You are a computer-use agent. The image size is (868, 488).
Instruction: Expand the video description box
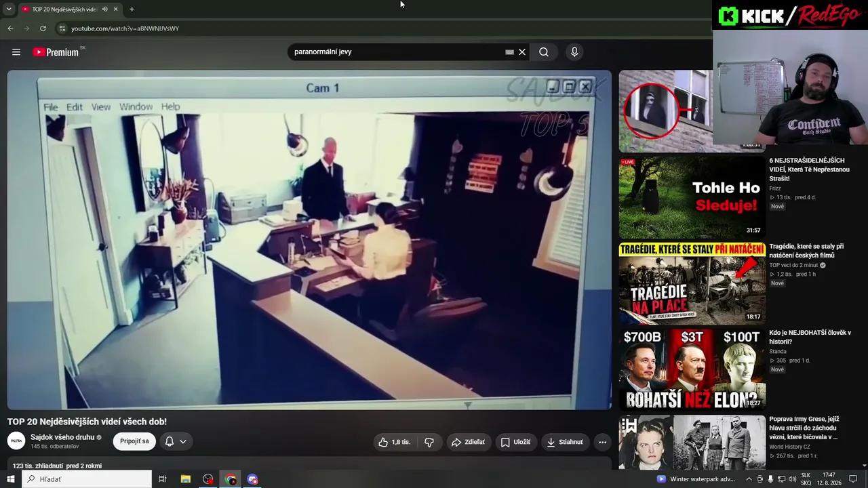[x=309, y=465]
